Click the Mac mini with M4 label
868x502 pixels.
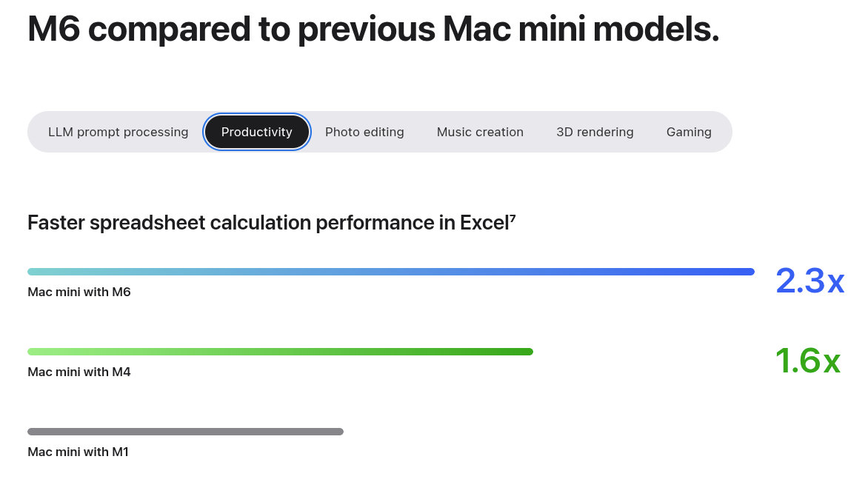79,372
